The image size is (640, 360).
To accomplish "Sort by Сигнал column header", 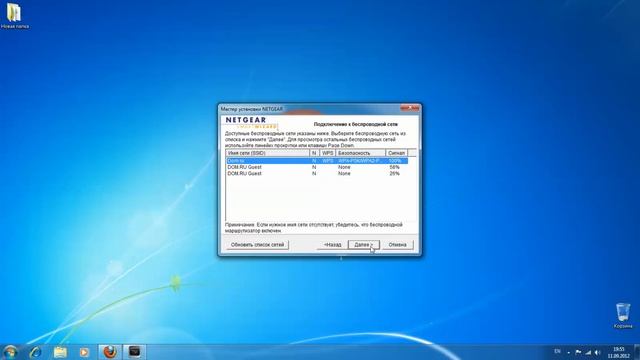I will click(x=396, y=153).
